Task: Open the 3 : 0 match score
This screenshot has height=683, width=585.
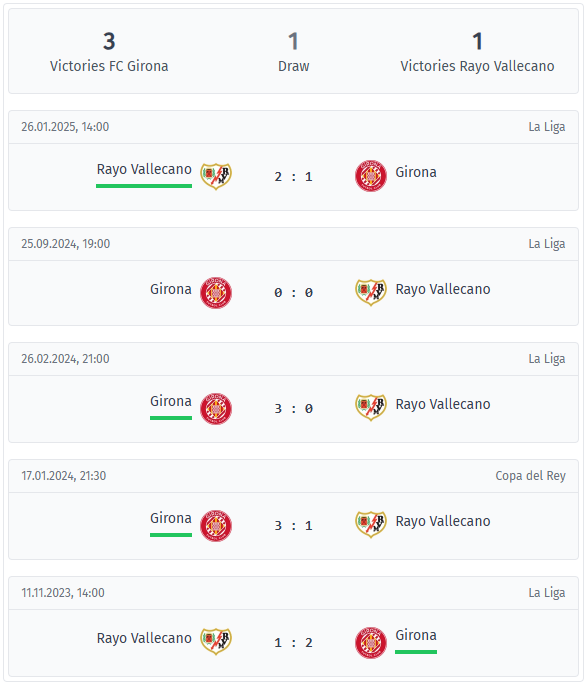Action: [294, 409]
